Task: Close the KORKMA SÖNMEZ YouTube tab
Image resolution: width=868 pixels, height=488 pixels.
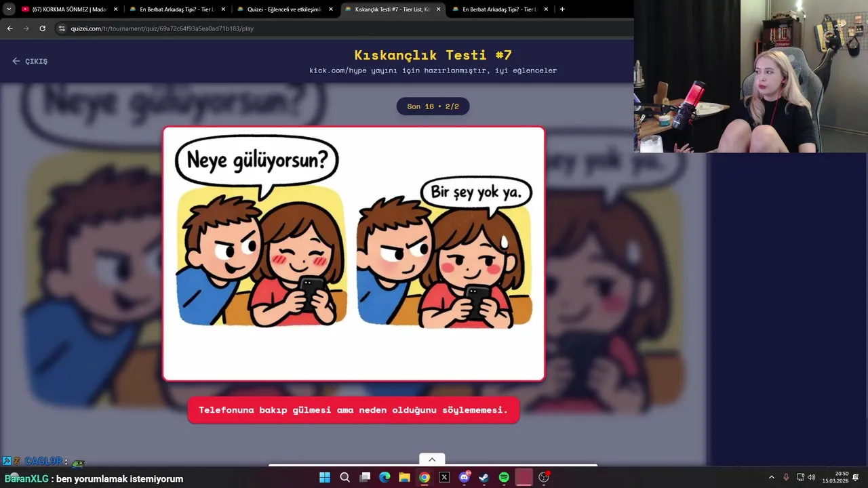Action: (x=115, y=9)
